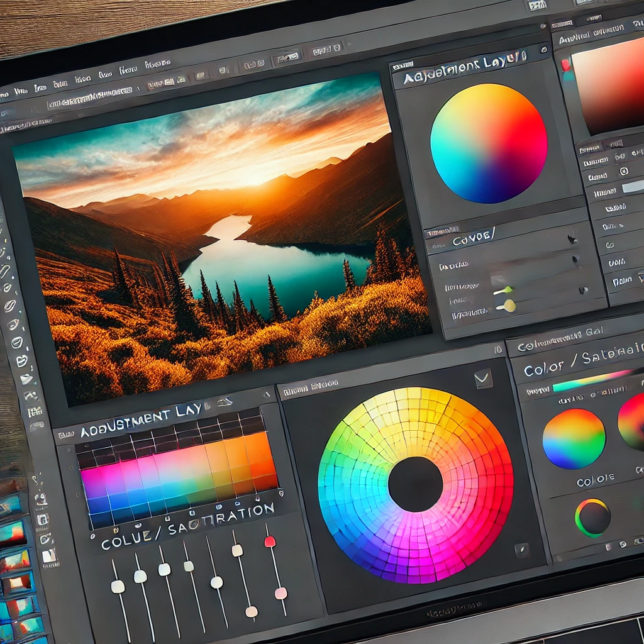Open the dark dropdown knob in the first Covoe/ row

point(576,260)
